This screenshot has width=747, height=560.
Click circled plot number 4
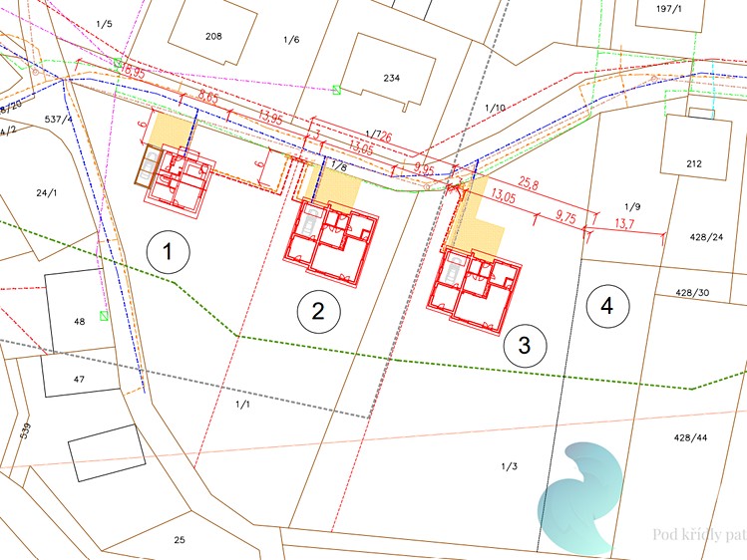point(607,306)
